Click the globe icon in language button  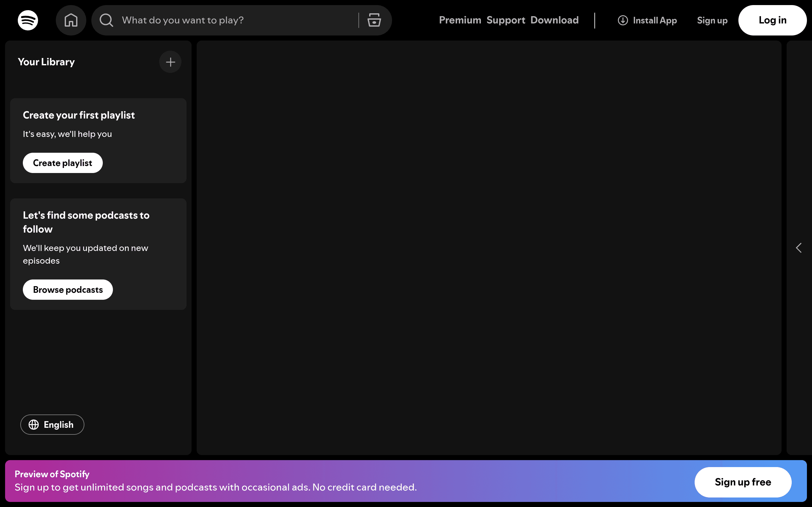34,425
